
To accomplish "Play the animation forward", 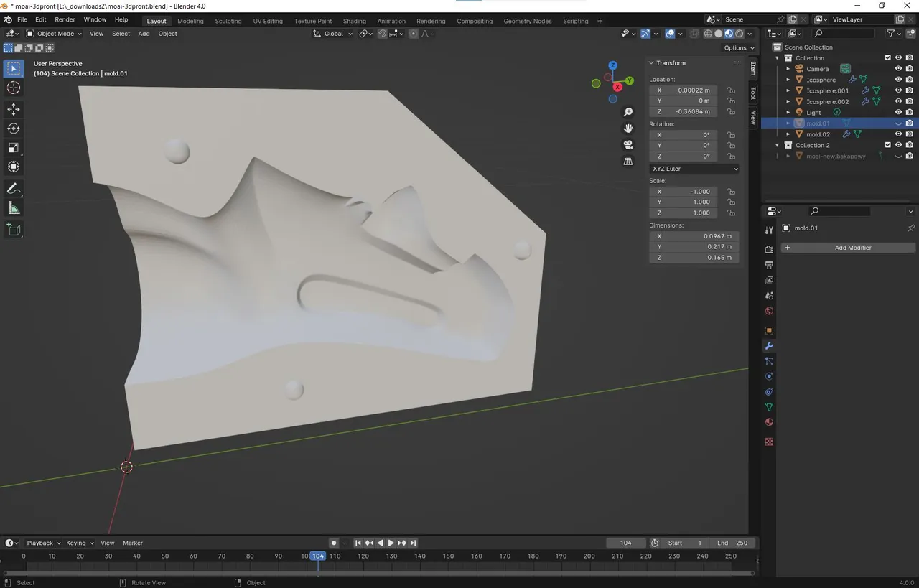I will coord(391,543).
